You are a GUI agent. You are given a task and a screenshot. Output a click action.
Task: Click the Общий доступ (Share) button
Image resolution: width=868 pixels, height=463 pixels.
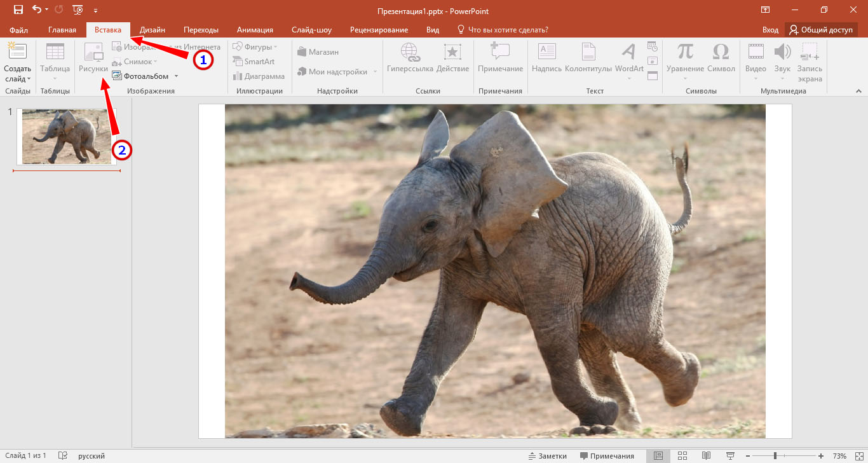821,30
